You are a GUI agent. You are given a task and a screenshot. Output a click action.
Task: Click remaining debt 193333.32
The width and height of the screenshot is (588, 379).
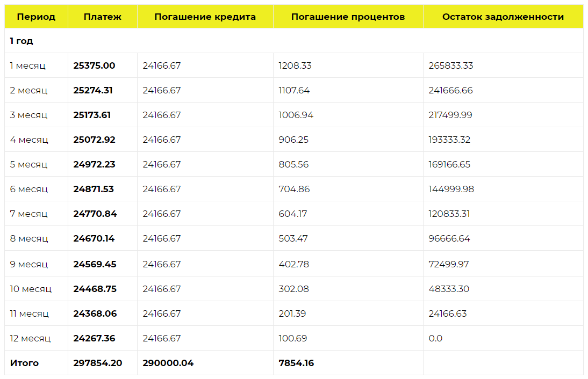[x=449, y=140]
